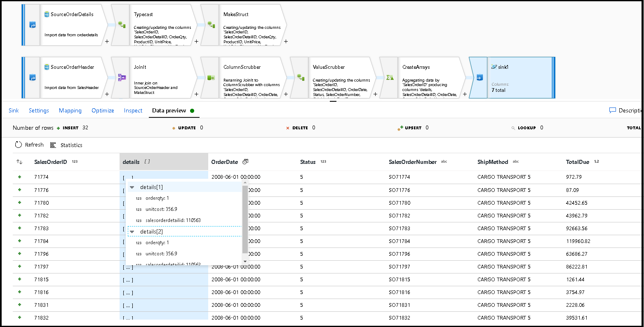Open the Optimize tab
The image size is (644, 327).
103,110
